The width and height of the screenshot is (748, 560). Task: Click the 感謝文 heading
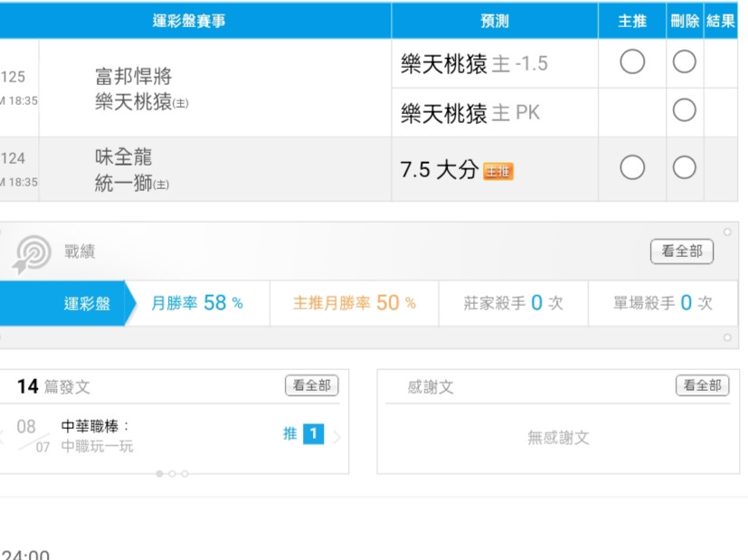pos(431,387)
